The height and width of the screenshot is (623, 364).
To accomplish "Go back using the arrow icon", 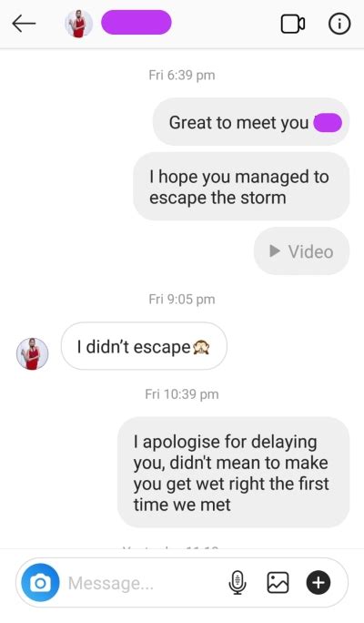I will coord(24,24).
